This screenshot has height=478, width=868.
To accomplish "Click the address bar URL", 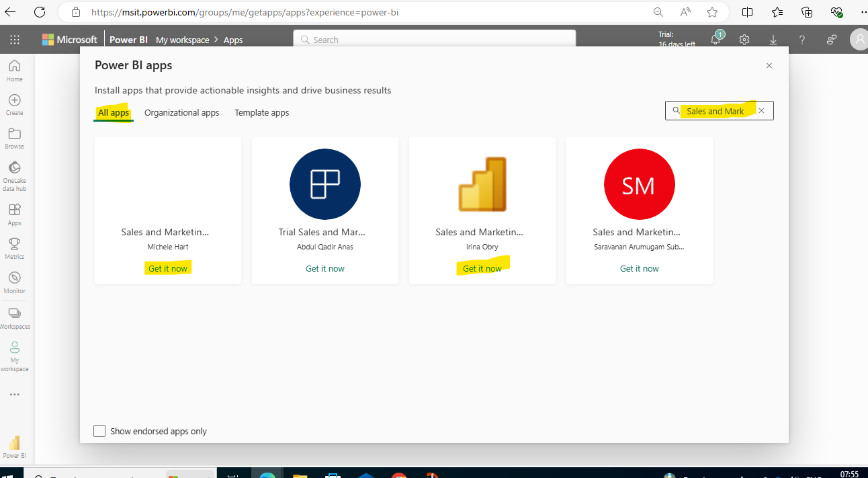I will pos(245,12).
